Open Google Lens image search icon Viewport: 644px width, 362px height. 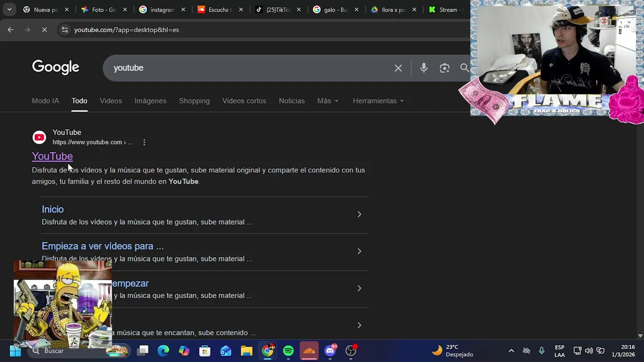(444, 68)
